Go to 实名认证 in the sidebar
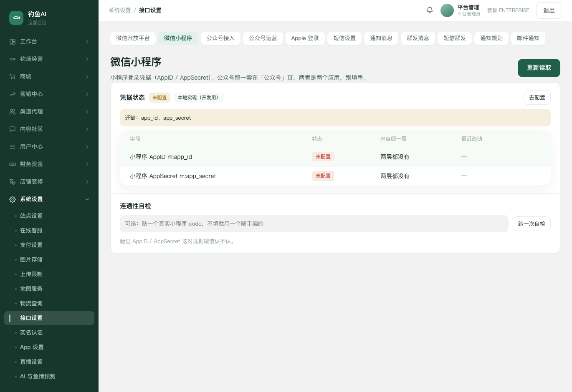 pos(31,333)
